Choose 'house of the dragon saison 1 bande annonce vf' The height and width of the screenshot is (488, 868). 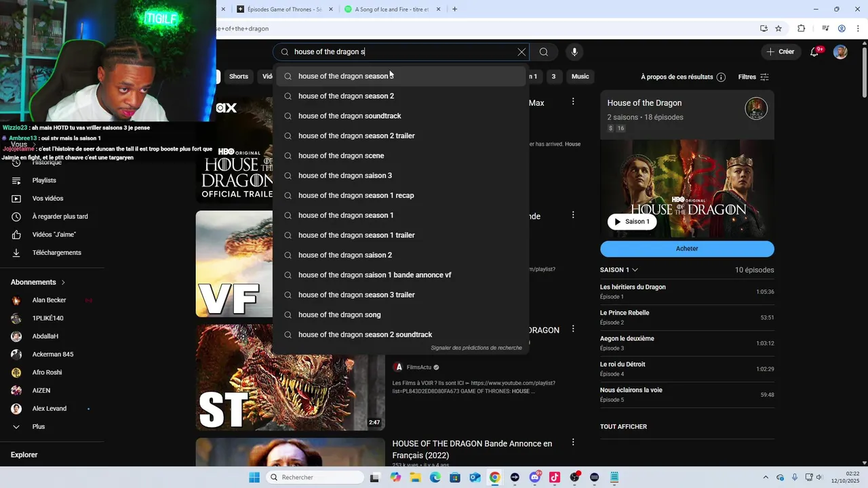pyautogui.click(x=401, y=275)
